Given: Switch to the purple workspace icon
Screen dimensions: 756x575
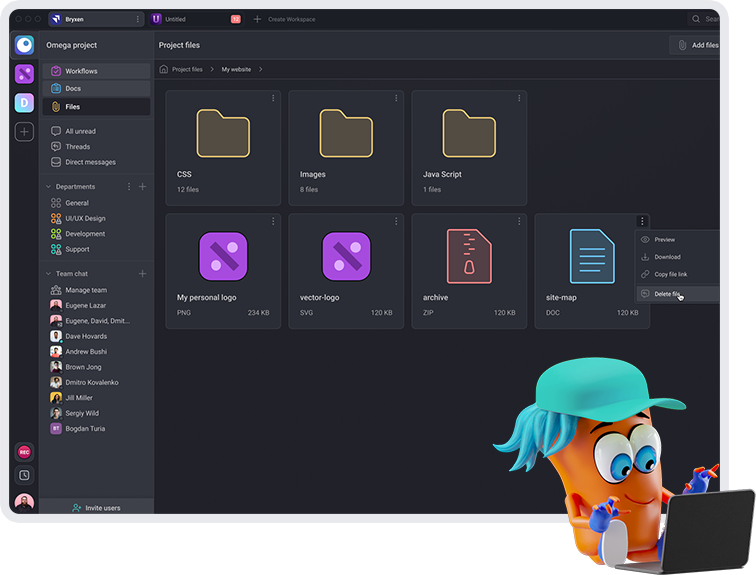Looking at the screenshot, I should coord(24,74).
